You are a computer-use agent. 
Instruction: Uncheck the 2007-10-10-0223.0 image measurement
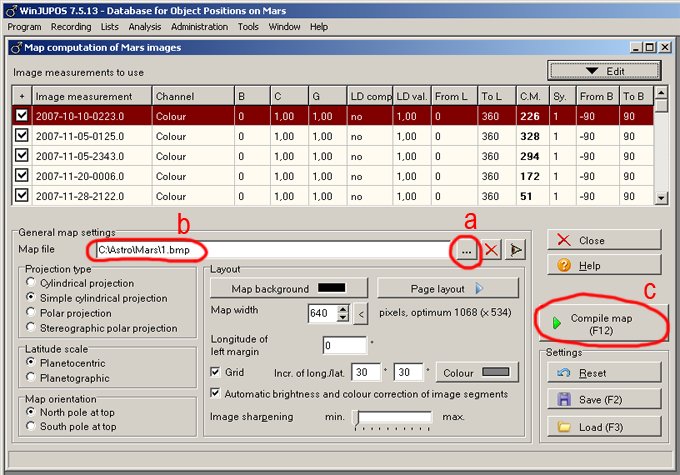(22, 116)
